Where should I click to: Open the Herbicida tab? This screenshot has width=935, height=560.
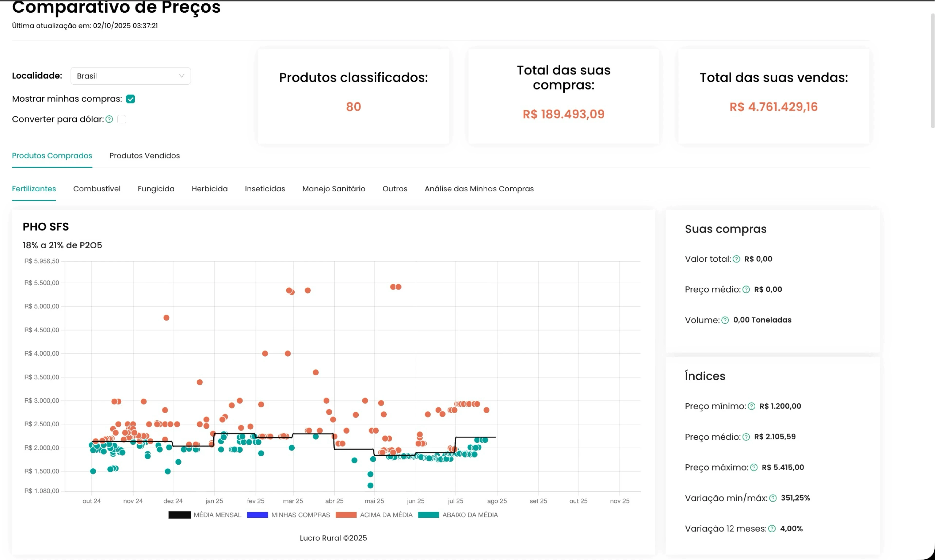(209, 189)
